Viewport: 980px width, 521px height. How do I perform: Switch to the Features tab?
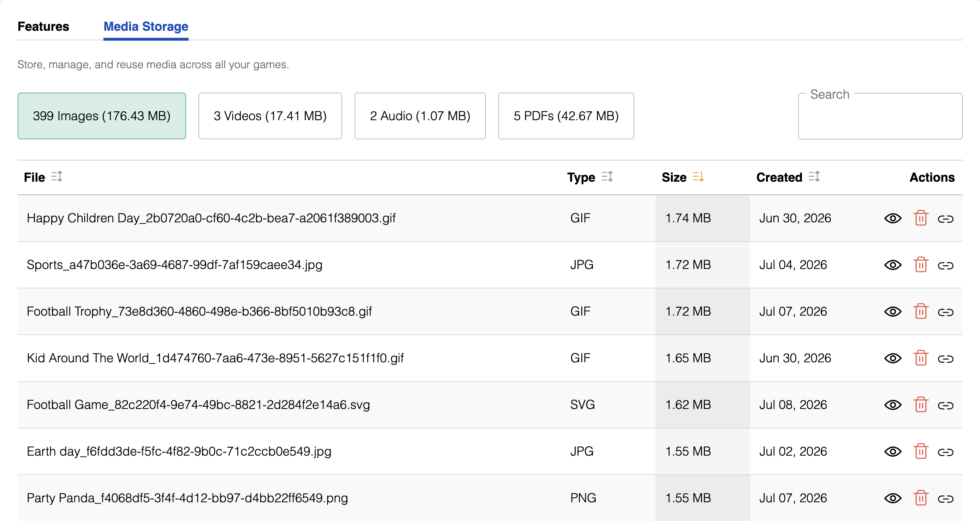coord(43,26)
